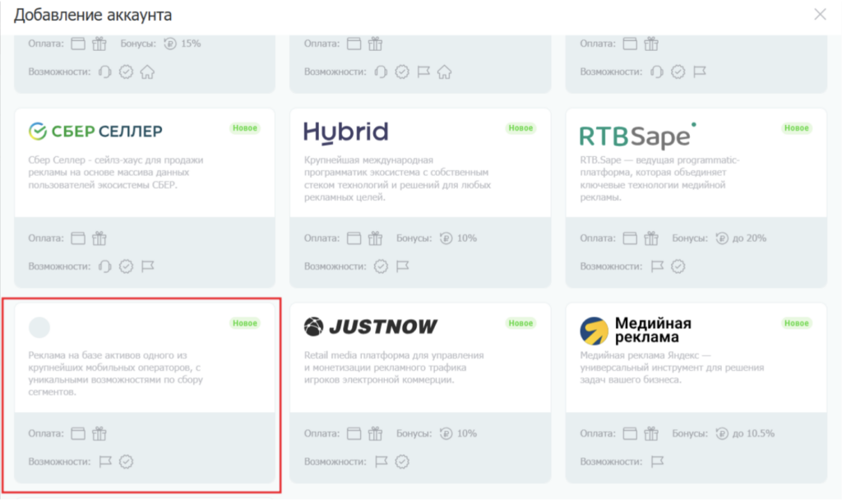Click Сбер Селлер description 'сейлз-хаус для продажи'

click(x=149, y=160)
